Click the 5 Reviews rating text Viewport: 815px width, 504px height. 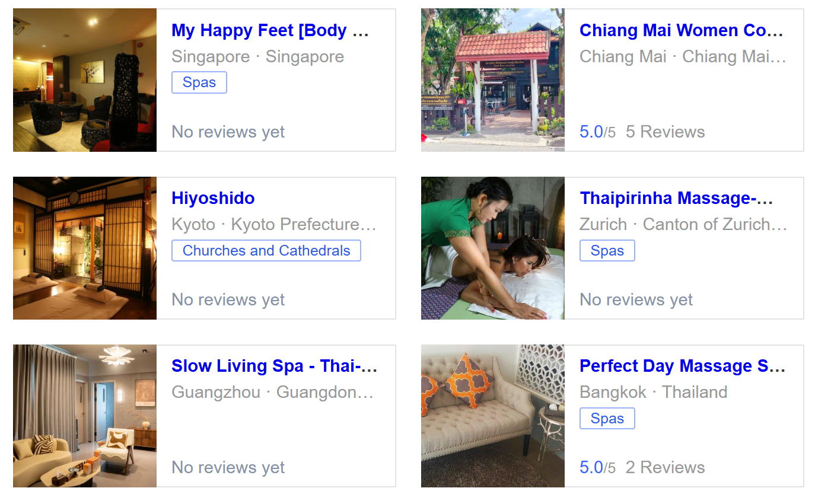click(665, 132)
